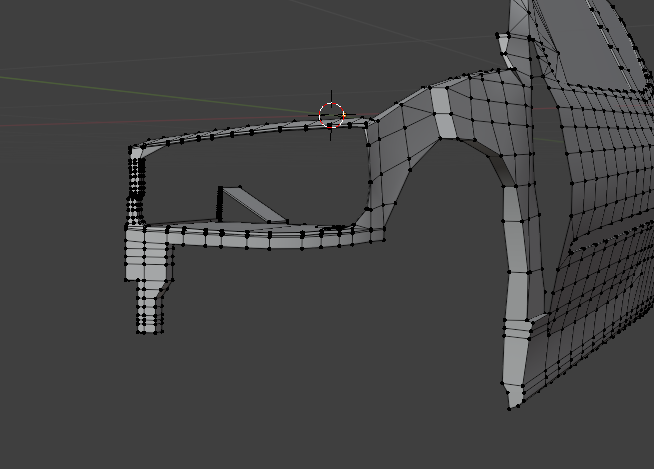Click the red-white 3D cursor circle

[332, 115]
